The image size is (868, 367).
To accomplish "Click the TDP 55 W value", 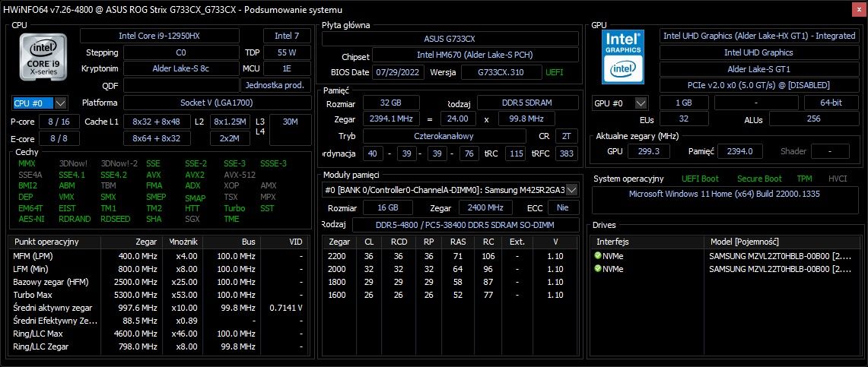I will coord(287,52).
